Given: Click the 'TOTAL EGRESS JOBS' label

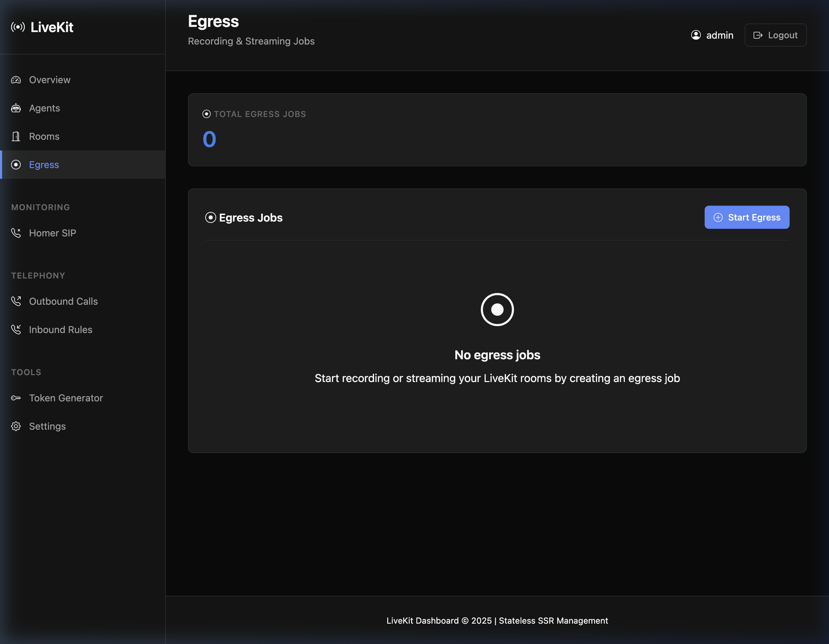Looking at the screenshot, I should pyautogui.click(x=260, y=114).
